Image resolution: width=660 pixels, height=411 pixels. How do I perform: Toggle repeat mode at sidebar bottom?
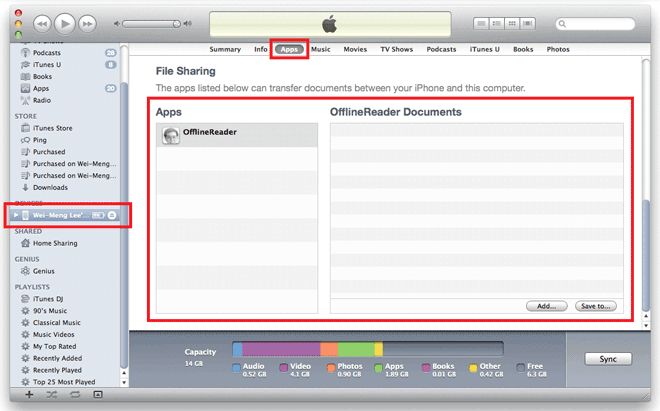(x=75, y=395)
